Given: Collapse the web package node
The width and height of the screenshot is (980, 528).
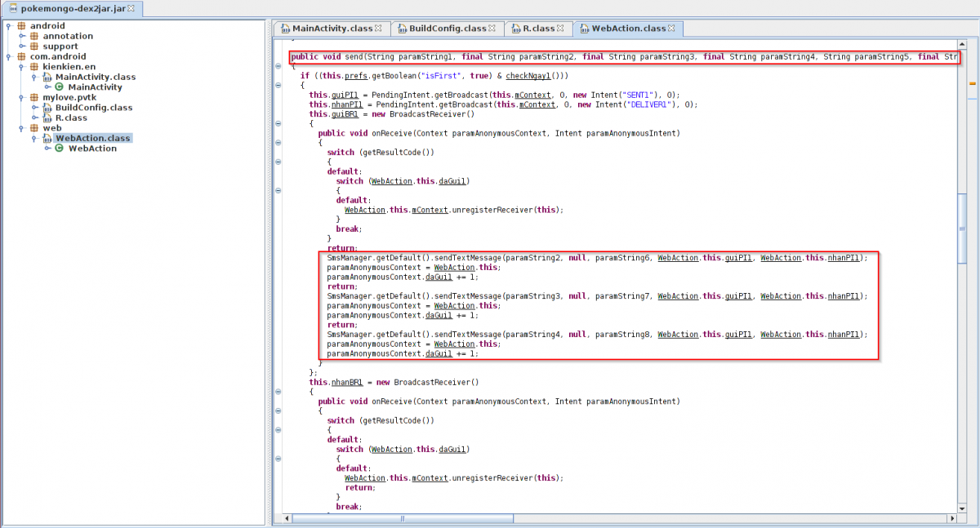Looking at the screenshot, I should (21, 128).
